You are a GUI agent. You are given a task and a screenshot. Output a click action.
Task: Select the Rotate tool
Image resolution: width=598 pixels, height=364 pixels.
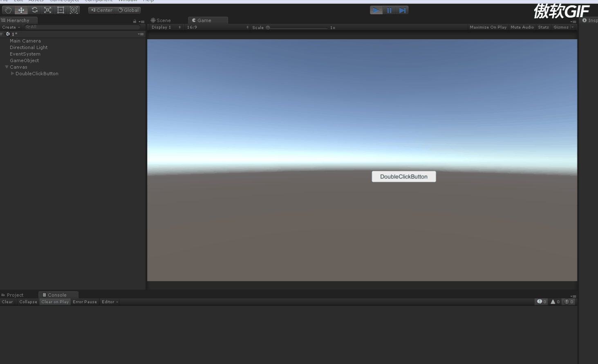pyautogui.click(x=34, y=10)
